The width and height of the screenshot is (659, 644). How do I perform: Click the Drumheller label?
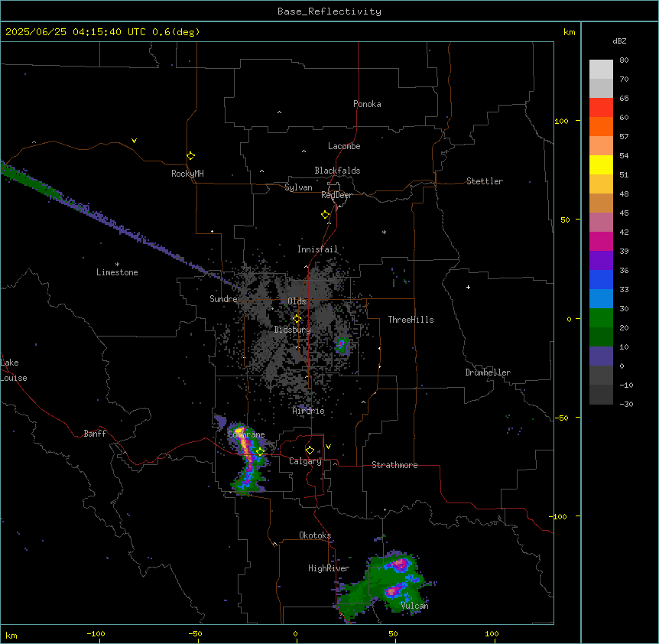tap(488, 372)
